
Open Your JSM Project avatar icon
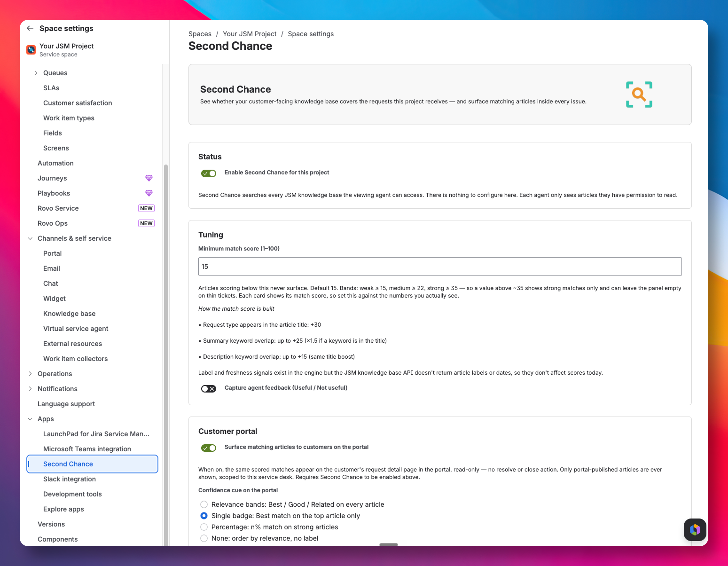click(31, 50)
